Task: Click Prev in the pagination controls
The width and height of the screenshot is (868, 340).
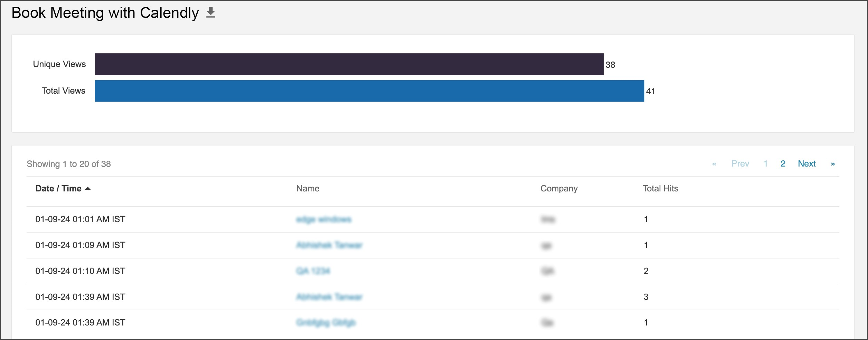Action: (740, 163)
